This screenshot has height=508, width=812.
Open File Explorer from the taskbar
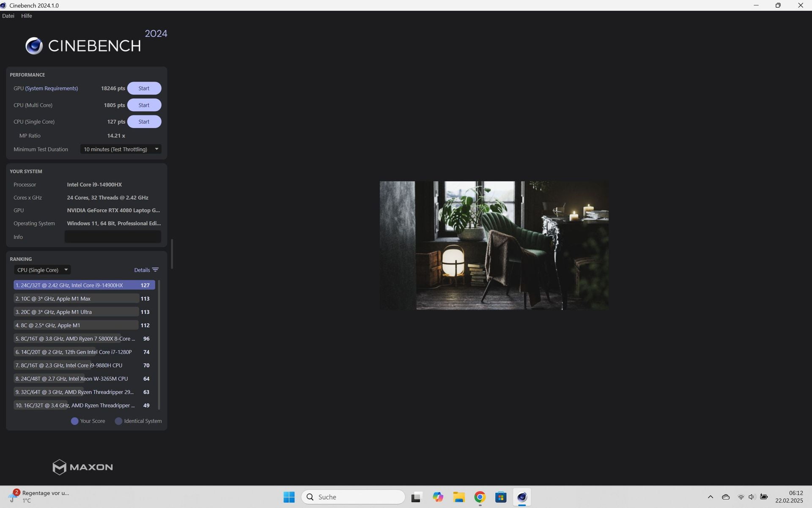point(459,497)
